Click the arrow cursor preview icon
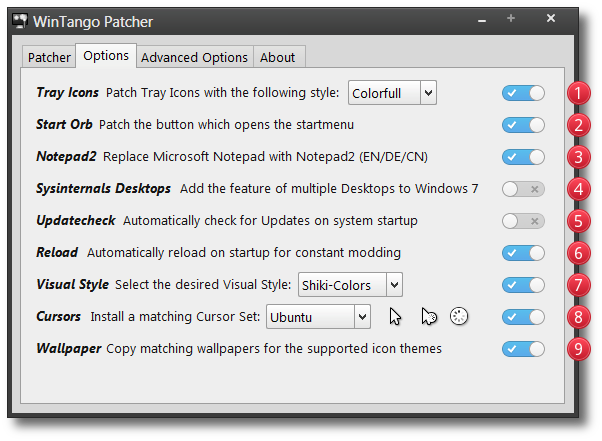Screen dimensions: 602x441 (395, 317)
